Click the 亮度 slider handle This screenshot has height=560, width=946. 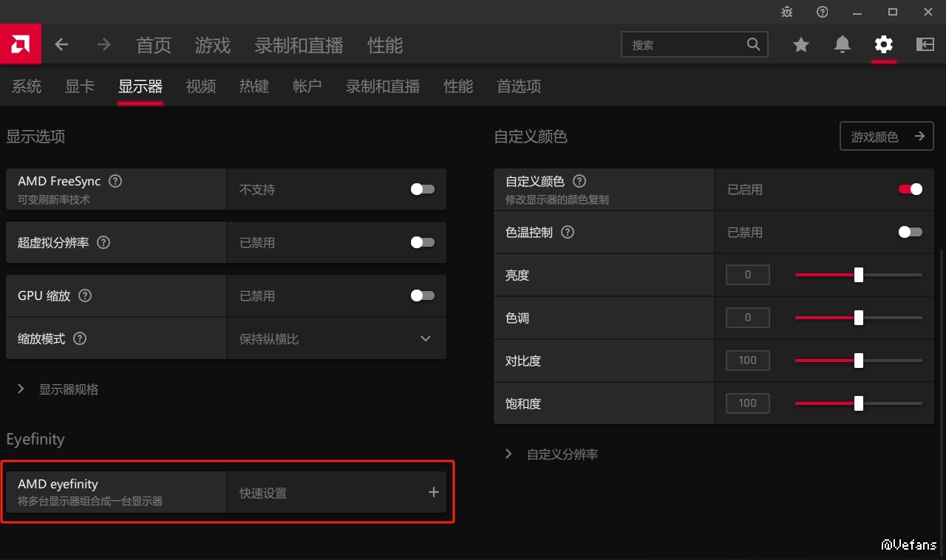[x=858, y=275]
